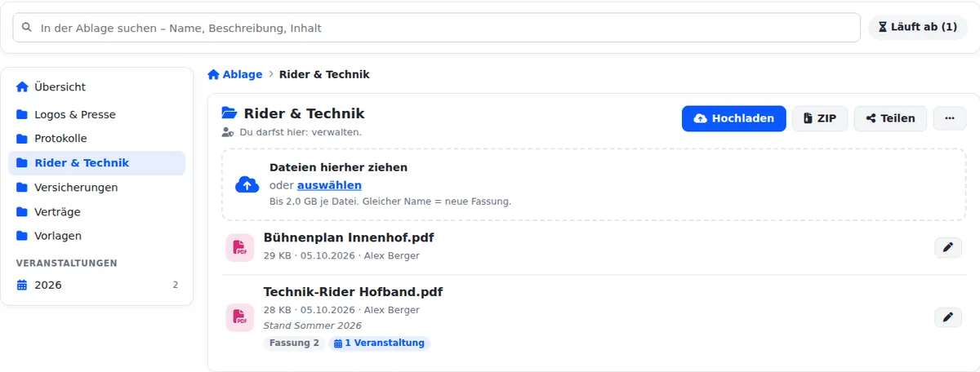Open the Teilen share dialog

coord(890,118)
